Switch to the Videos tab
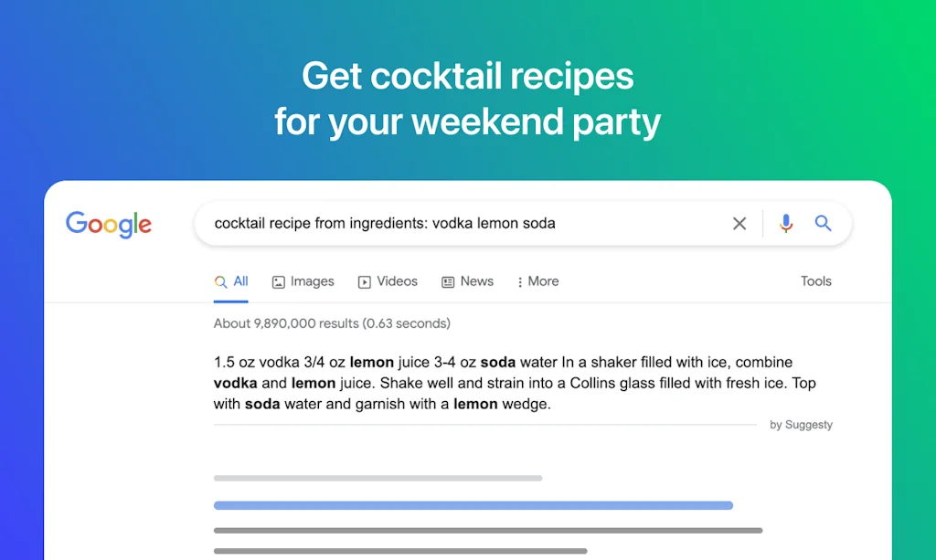 click(395, 281)
